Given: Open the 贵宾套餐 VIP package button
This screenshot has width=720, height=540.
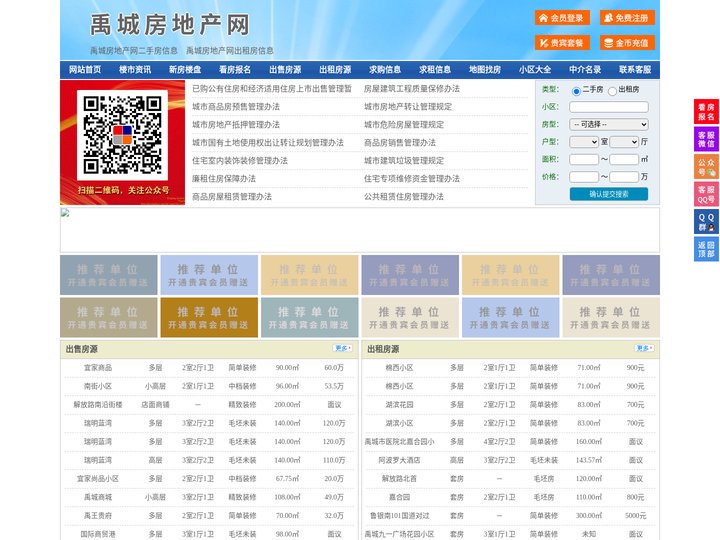Looking at the screenshot, I should [562, 43].
